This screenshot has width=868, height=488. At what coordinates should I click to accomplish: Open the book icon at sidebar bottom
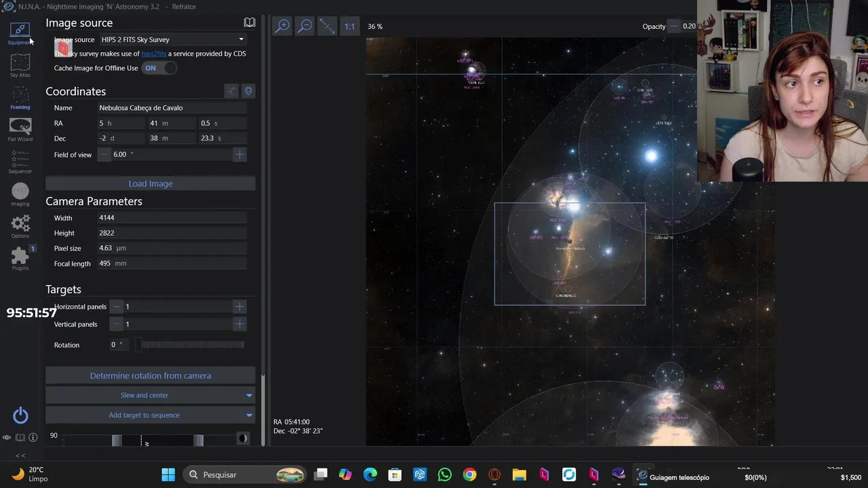20,438
